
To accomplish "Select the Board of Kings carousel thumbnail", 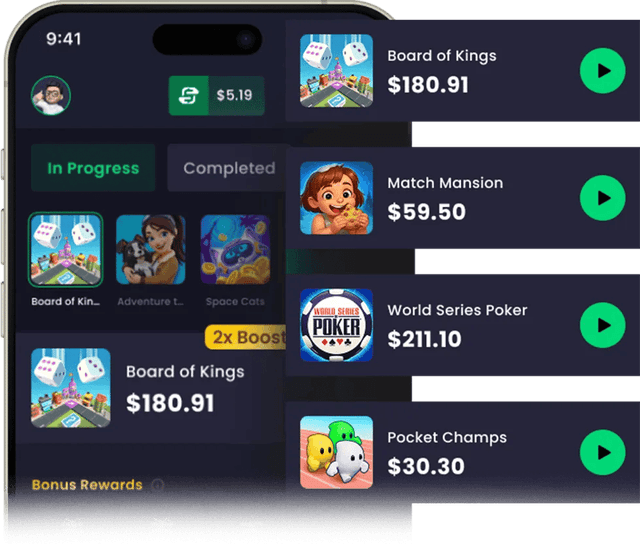I will click(x=66, y=250).
